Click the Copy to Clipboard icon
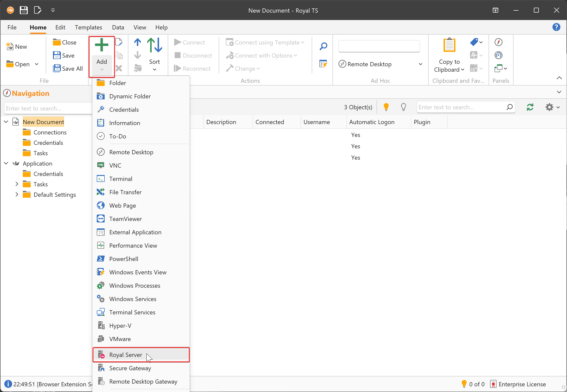 pyautogui.click(x=449, y=45)
